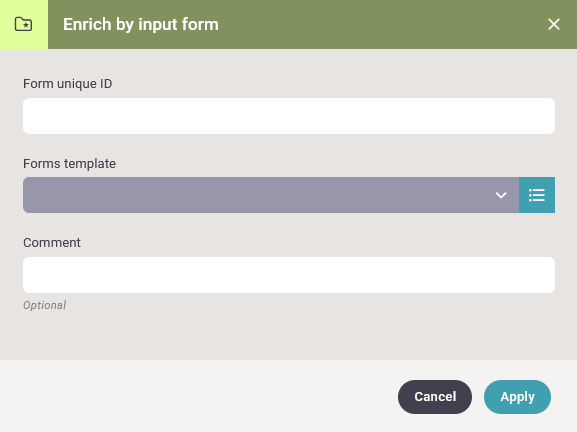Open the forms template list icon button
The width and height of the screenshot is (577, 432).
[537, 195]
